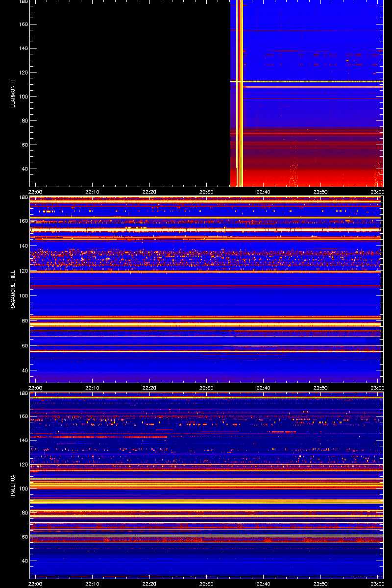Click the 60 frequency tick on Learmonth axis

[24, 145]
